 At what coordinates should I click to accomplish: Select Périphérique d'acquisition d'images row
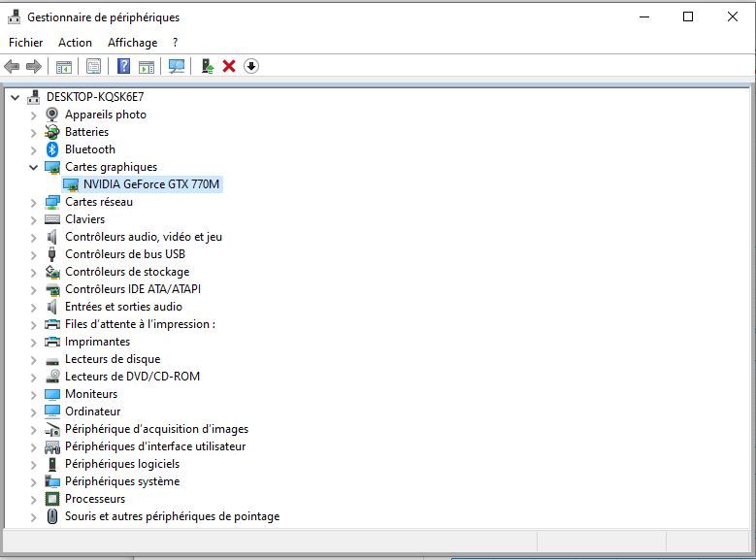click(x=156, y=429)
